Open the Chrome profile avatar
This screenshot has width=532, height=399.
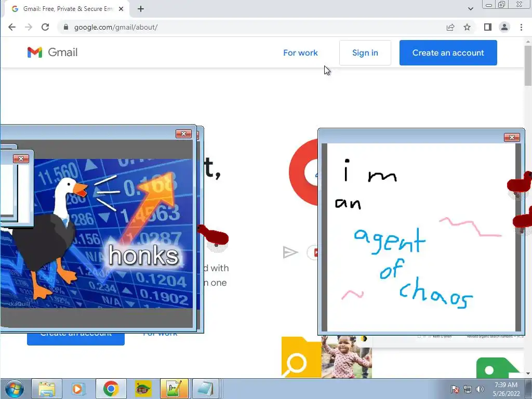(x=504, y=27)
